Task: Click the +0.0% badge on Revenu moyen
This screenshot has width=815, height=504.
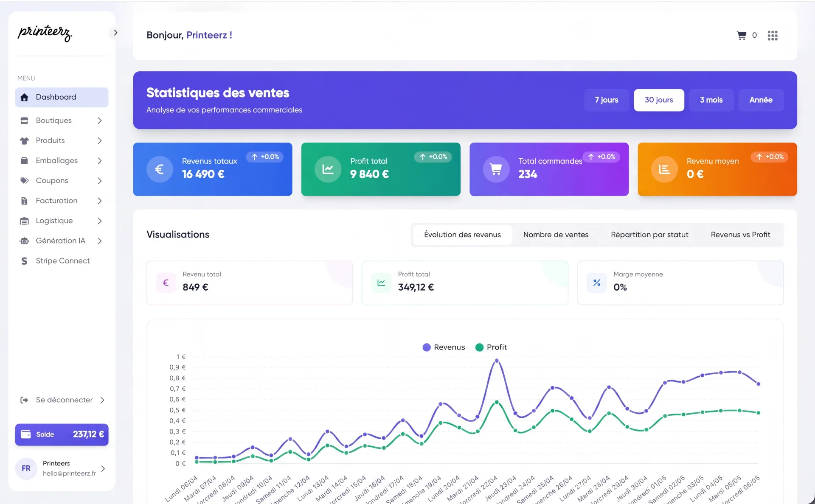Action: click(x=770, y=157)
